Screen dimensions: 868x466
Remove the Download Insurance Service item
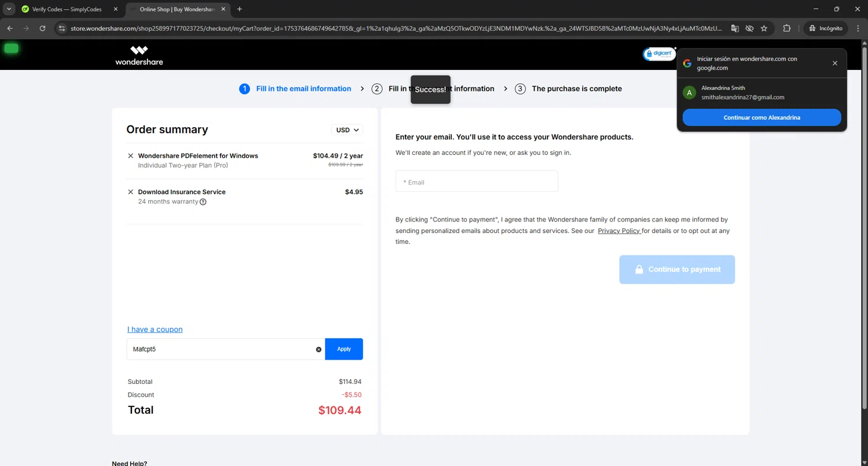click(130, 192)
